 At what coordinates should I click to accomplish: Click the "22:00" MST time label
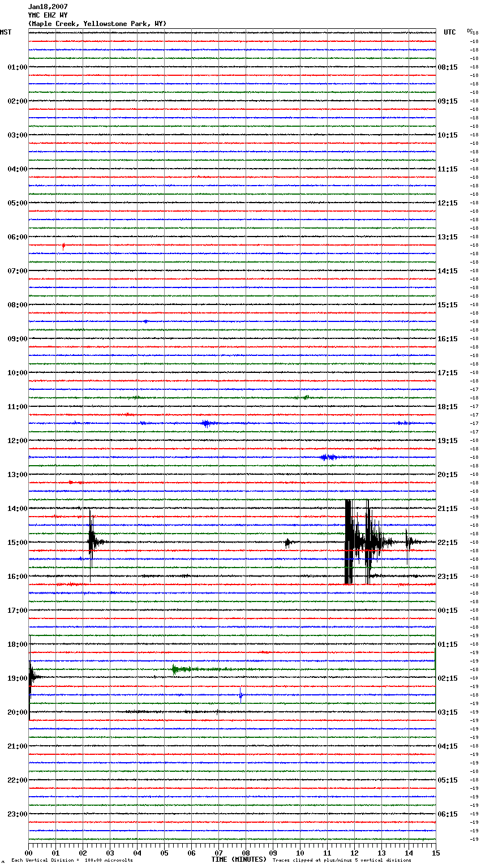[x=18, y=780]
